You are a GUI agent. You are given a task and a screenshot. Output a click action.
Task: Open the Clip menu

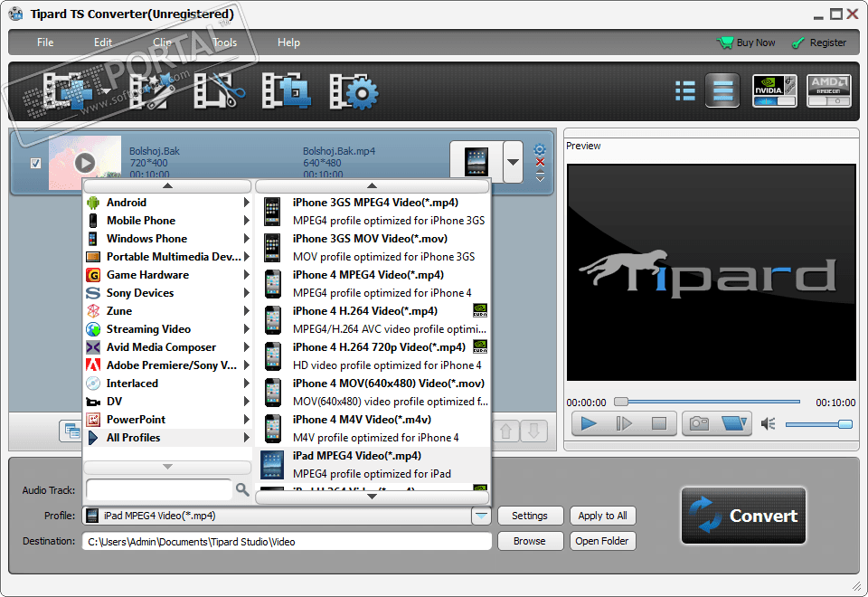pos(162,43)
